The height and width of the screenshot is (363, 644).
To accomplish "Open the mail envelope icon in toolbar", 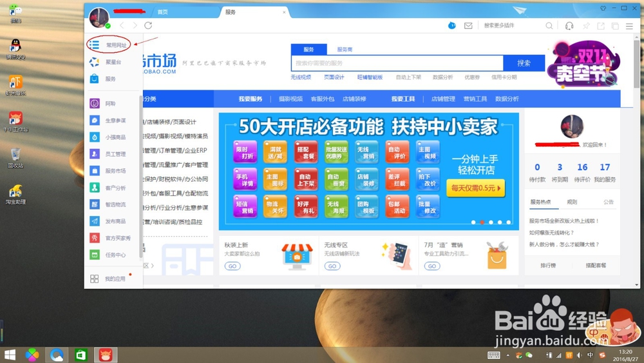I will click(468, 26).
